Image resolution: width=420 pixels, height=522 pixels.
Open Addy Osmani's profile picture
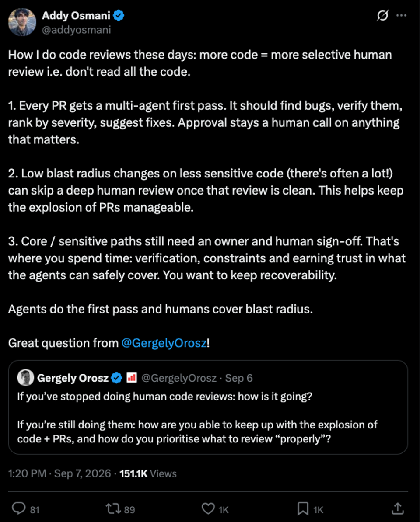coord(22,22)
